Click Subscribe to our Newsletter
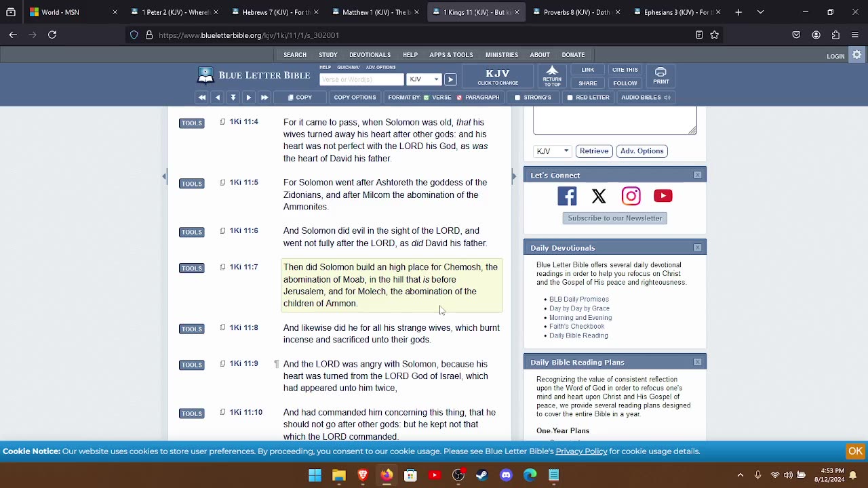 (615, 218)
